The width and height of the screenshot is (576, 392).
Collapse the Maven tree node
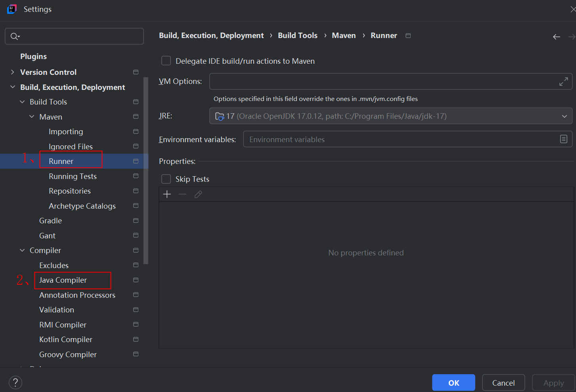[32, 116]
